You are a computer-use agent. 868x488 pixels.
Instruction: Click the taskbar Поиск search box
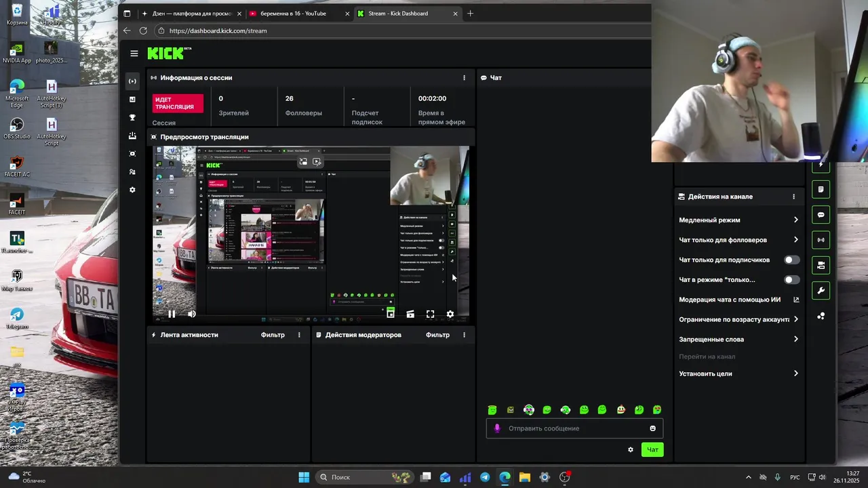[365, 477]
